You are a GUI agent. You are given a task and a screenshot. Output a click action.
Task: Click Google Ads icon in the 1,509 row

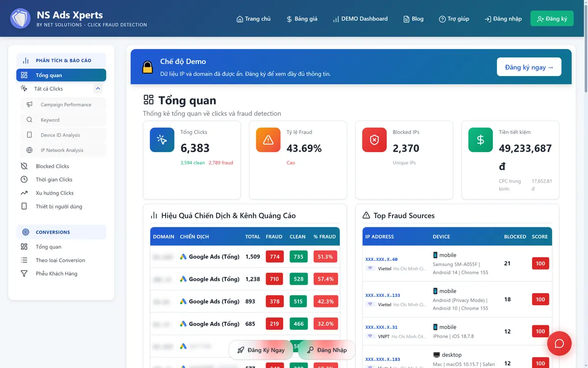tap(183, 257)
